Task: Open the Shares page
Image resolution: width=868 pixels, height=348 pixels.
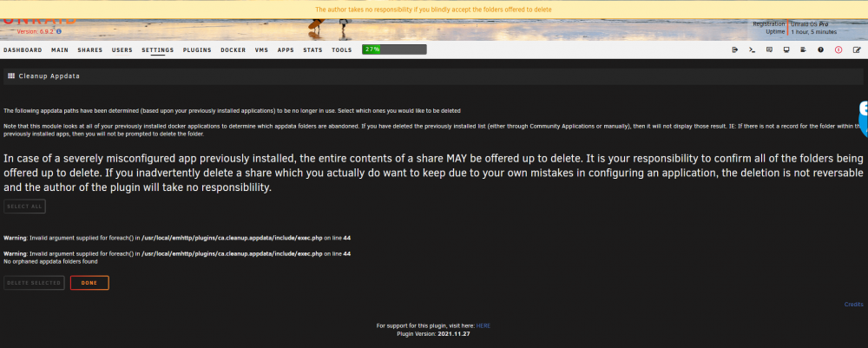Action: click(x=90, y=49)
